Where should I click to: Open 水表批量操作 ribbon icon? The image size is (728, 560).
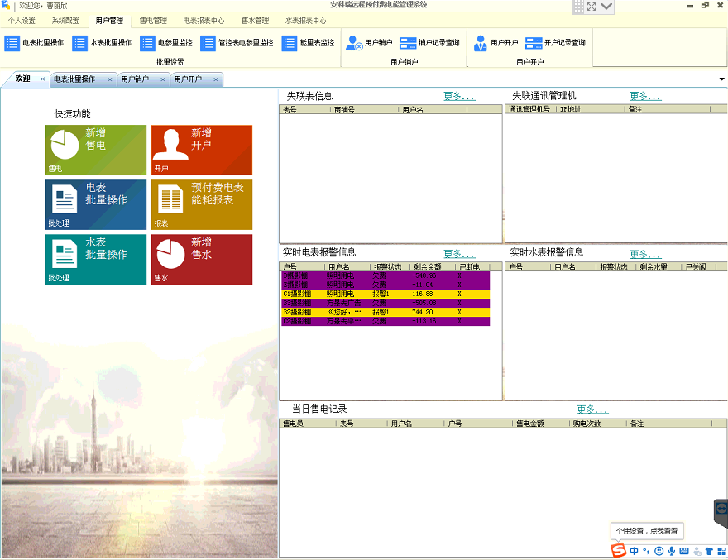click(x=80, y=43)
